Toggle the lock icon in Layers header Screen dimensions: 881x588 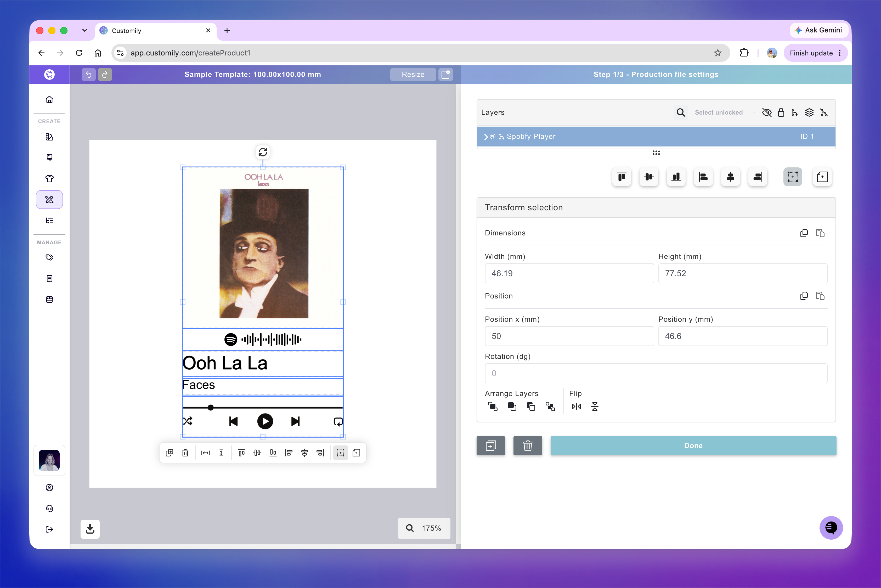pyautogui.click(x=781, y=112)
